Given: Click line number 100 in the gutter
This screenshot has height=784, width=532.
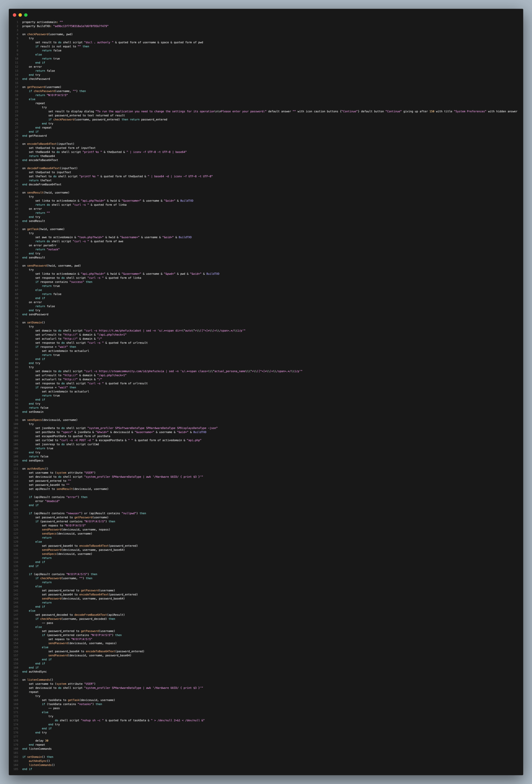Looking at the screenshot, I should 16,424.
